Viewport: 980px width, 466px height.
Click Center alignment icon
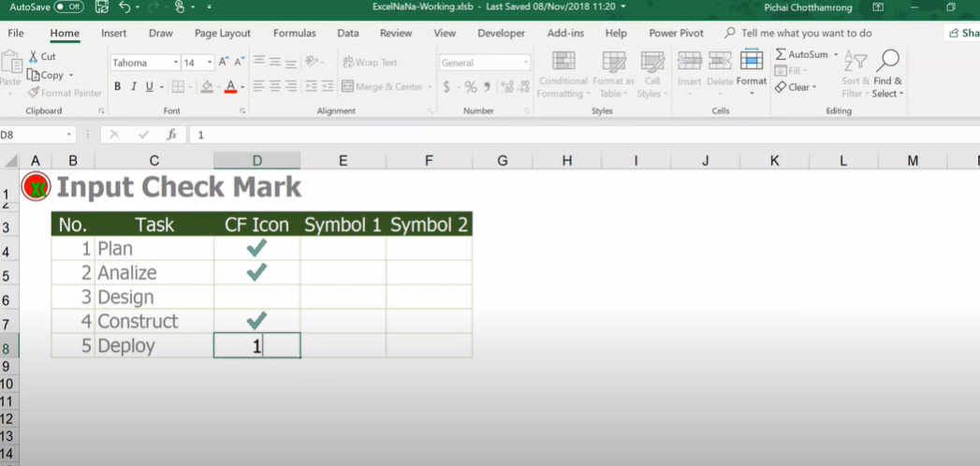point(275,87)
